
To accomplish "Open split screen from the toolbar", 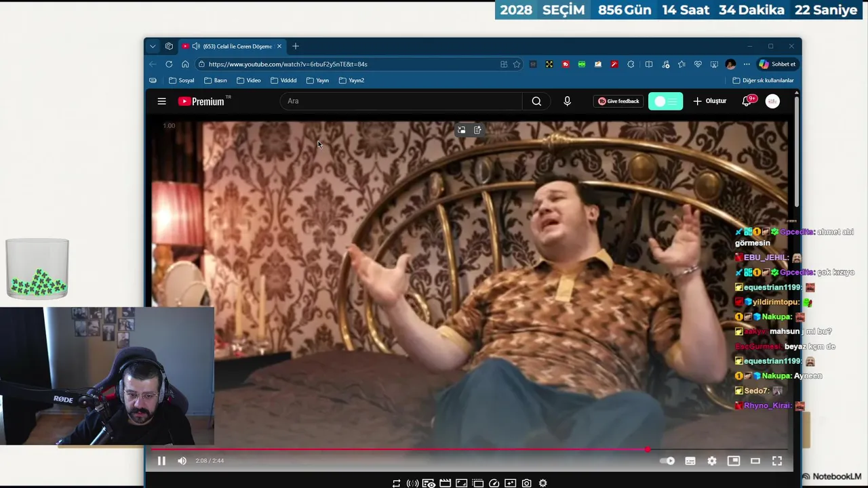I will [x=649, y=64].
